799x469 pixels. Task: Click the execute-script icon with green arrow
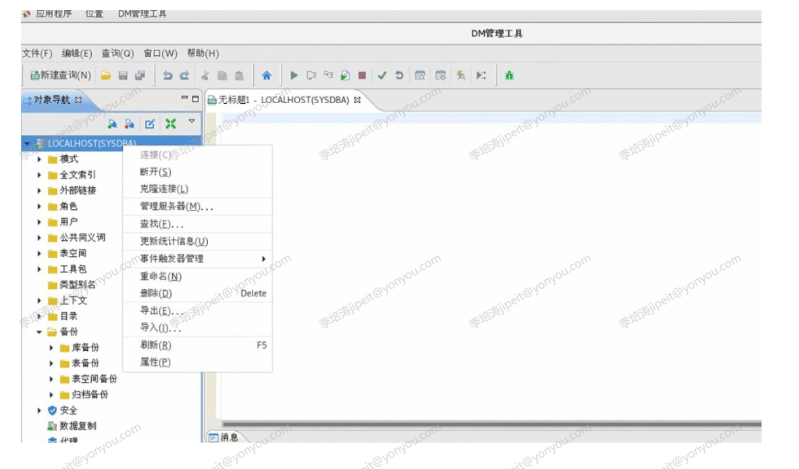[345, 75]
